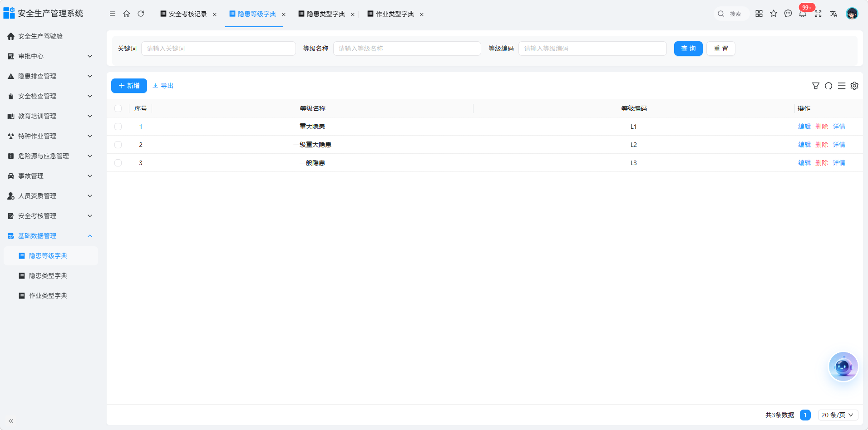This screenshot has width=868, height=430.
Task: Open 作业类型字典 in sidebar
Action: point(50,296)
